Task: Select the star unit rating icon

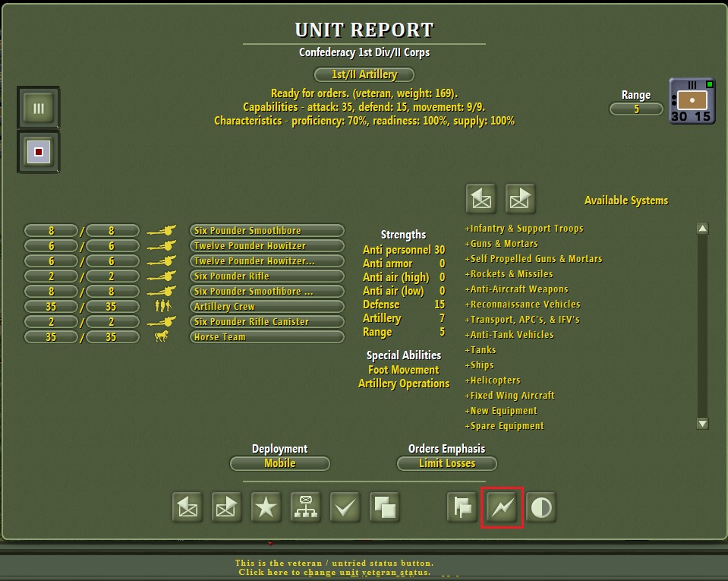Action: pyautogui.click(x=265, y=507)
